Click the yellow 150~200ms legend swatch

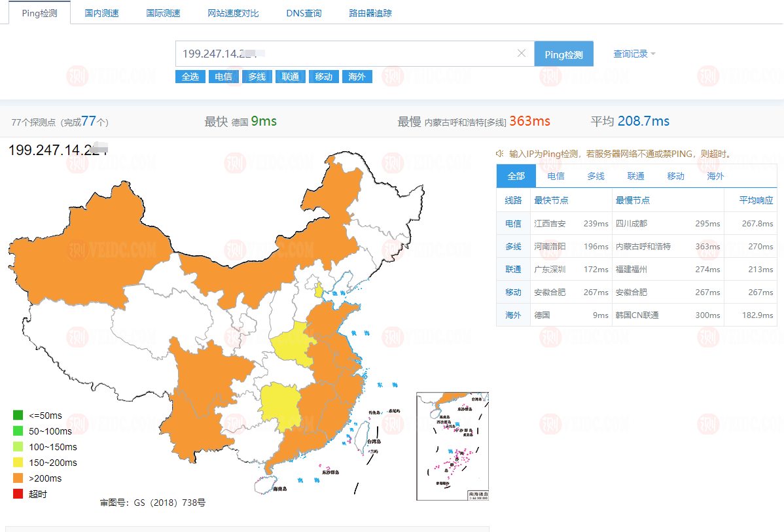tap(16, 462)
